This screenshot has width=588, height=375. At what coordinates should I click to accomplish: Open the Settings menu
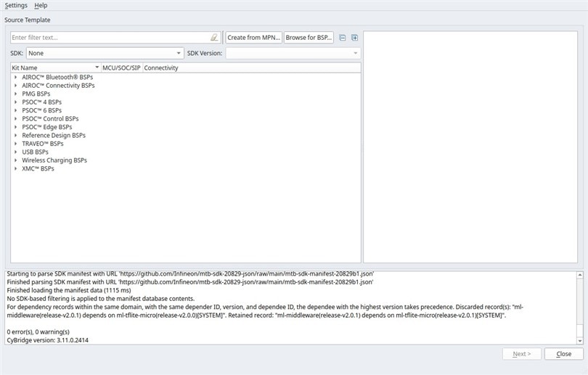[16, 5]
